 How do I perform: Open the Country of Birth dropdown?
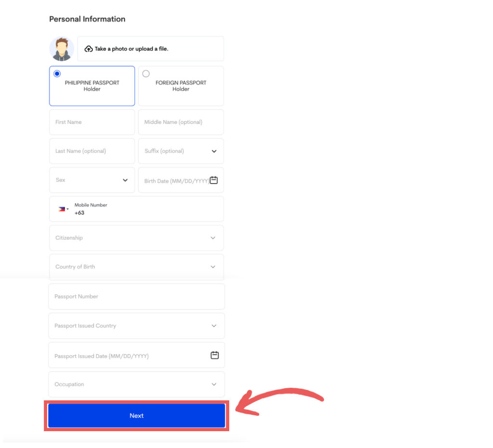(x=136, y=267)
